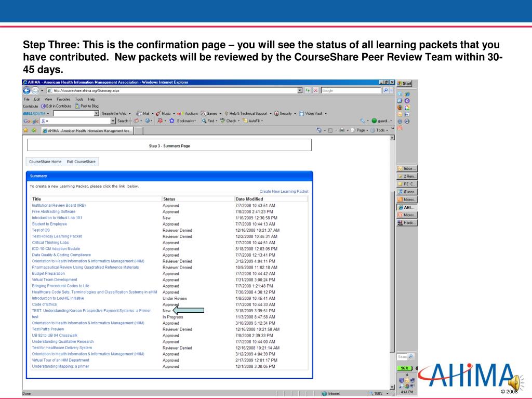Click the green Refresh icon by address bar
The width and height of the screenshot is (532, 399).
tap(308, 90)
